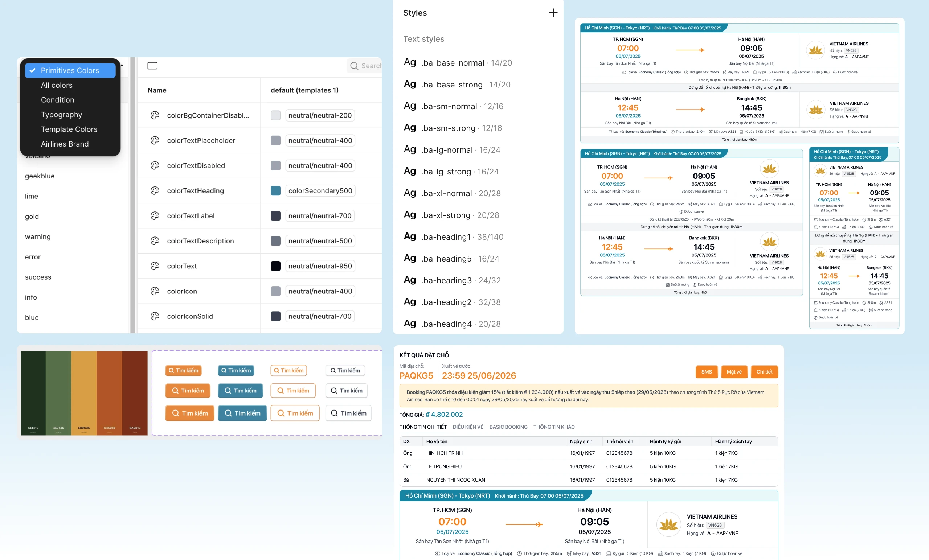
Task: Click largest blue filled Tìm kiếm button
Action: pyautogui.click(x=242, y=413)
